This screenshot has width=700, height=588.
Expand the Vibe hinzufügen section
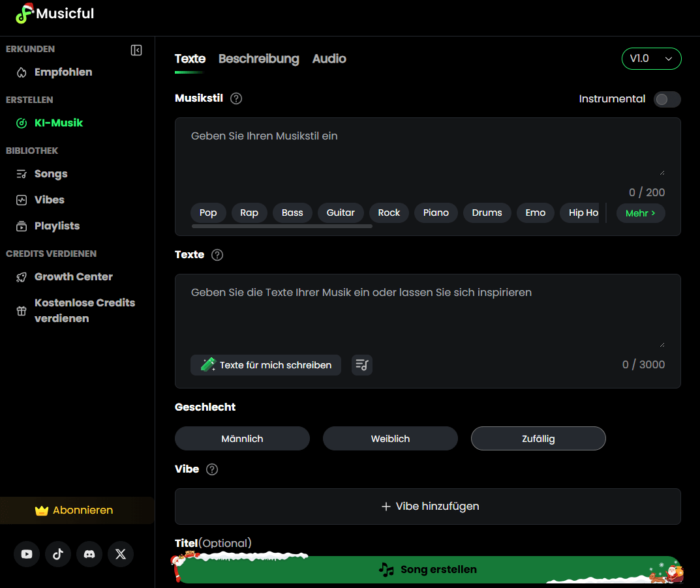tap(427, 507)
